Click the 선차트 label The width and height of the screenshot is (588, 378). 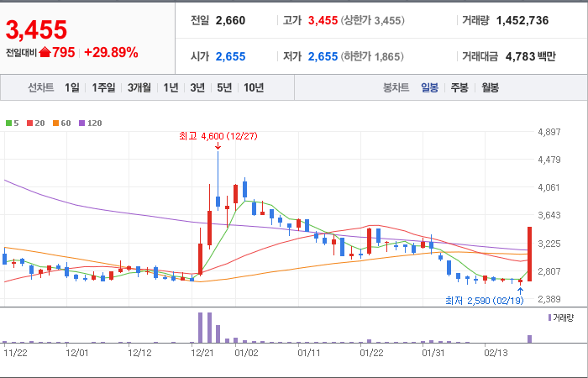41,87
